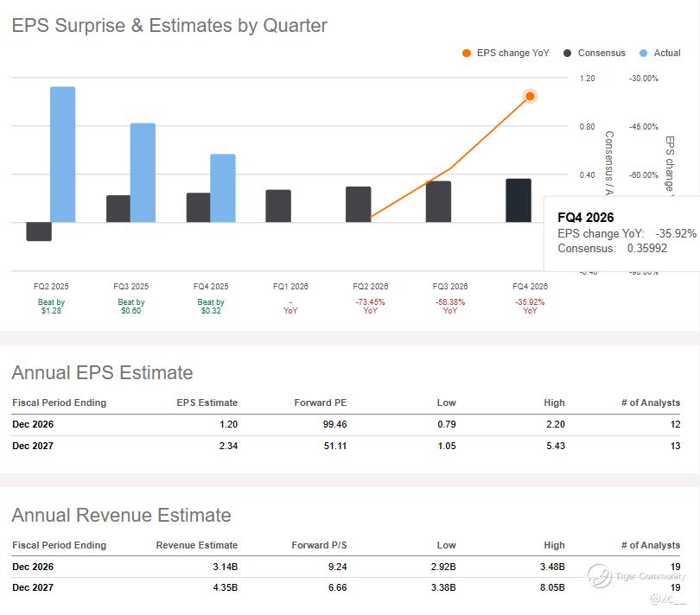Click the FQ3 2025 blue Actual bar
Image resolution: width=700 pixels, height=615 pixels.
coord(143,173)
